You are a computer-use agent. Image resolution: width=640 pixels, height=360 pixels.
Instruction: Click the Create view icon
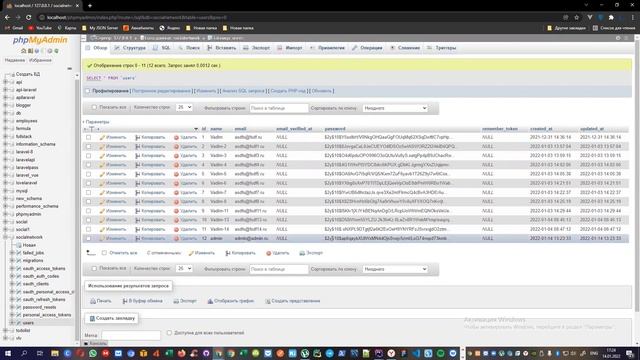coord(268,301)
